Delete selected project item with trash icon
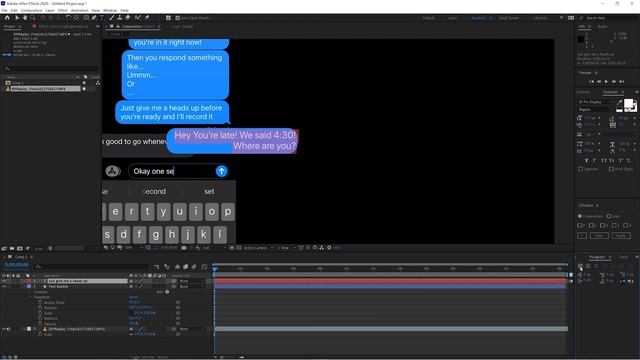Image resolution: width=640 pixels, height=360 pixels. pyautogui.click(x=50, y=248)
